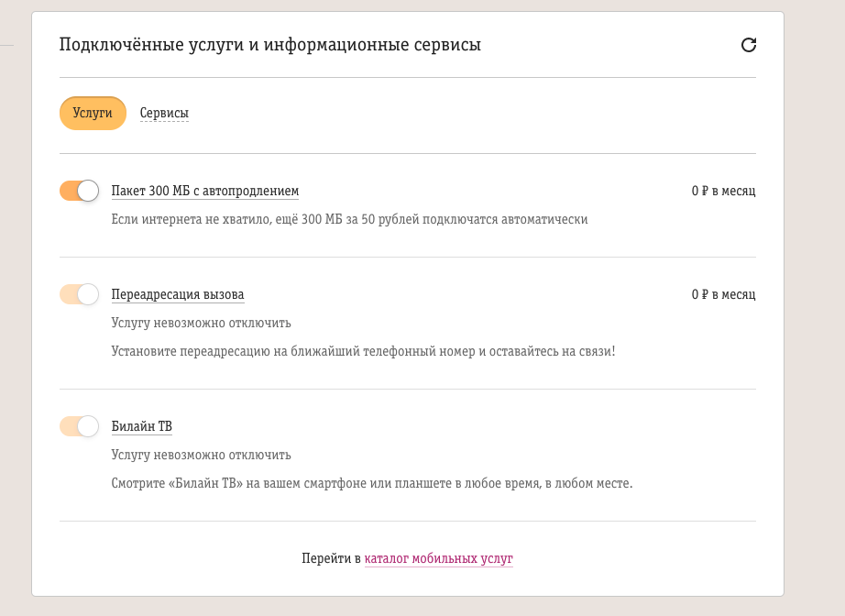
Task: Switch to the Сервисы tab
Action: pos(164,113)
